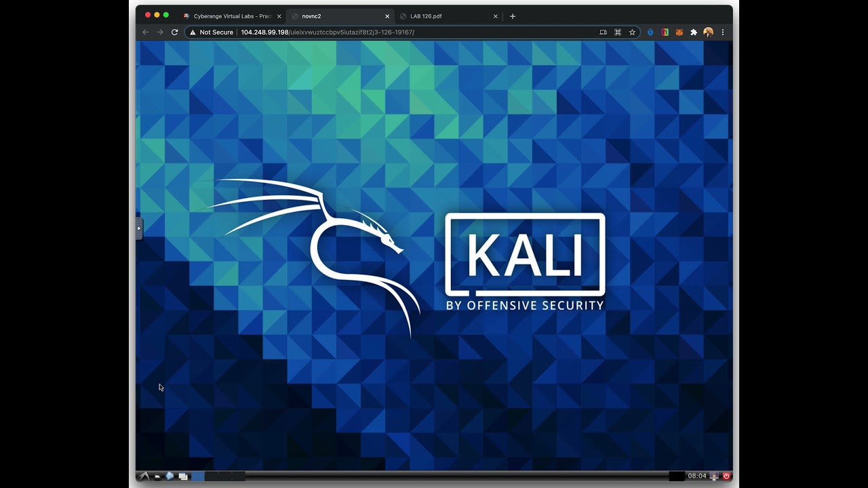This screenshot has width=868, height=488.
Task: Click the red power logout button
Action: [x=726, y=476]
